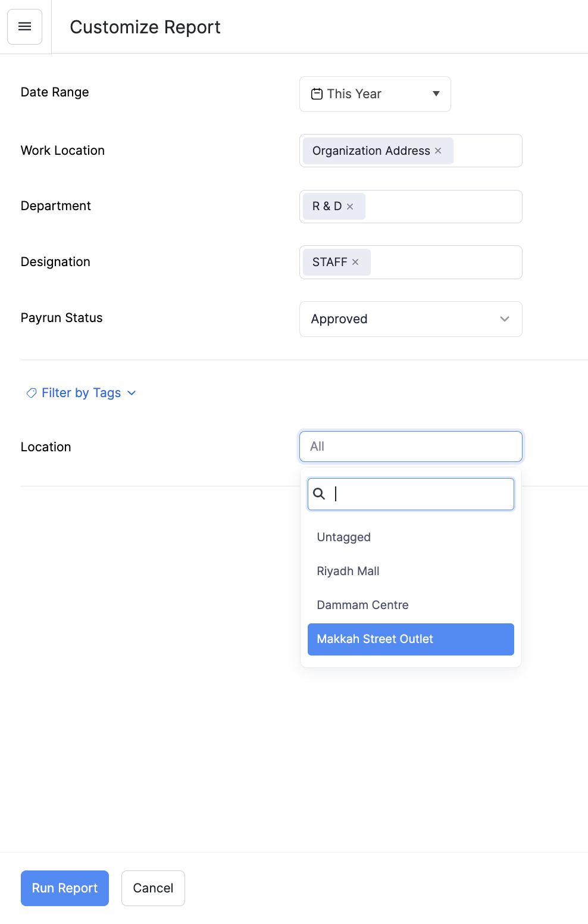Viewport: 588px width, 924px height.
Task: Select Riyadh Mall from the location list
Action: [348, 571]
